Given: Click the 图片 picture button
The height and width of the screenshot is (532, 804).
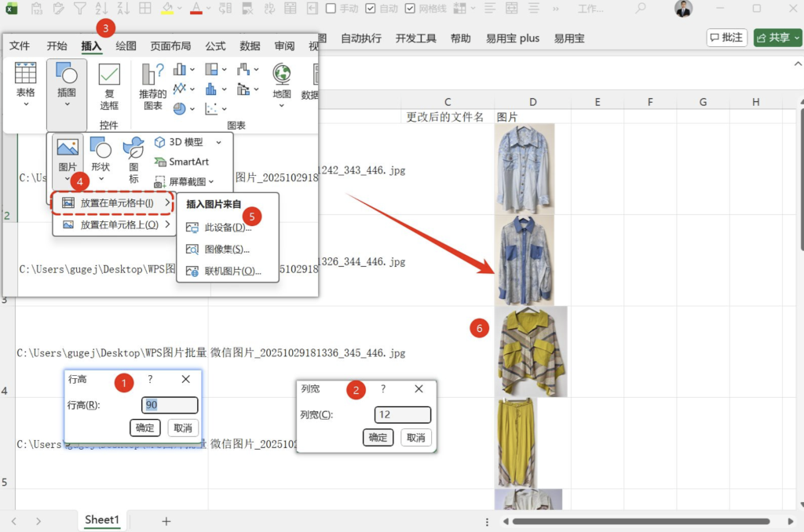Looking at the screenshot, I should 68,158.
